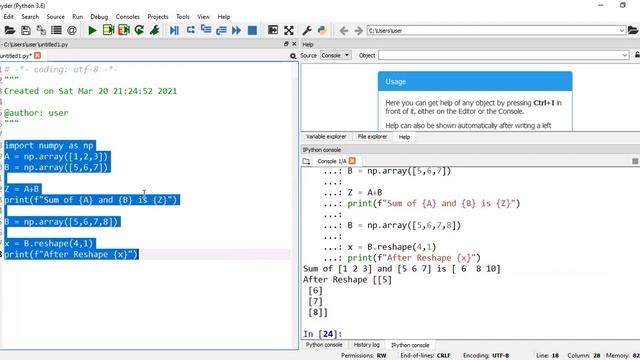Open the Edit menu
Screen dimensions: 640x360
point(9,17)
